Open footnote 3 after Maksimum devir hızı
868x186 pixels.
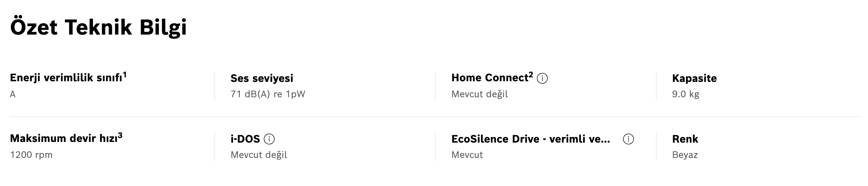tap(120, 135)
